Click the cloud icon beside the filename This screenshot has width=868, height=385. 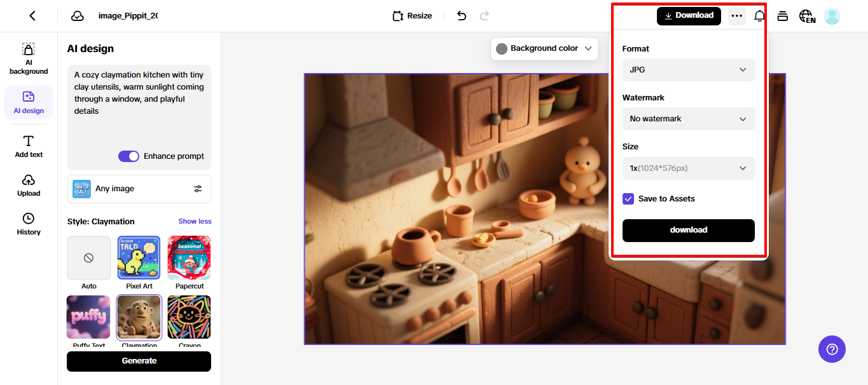click(x=78, y=15)
